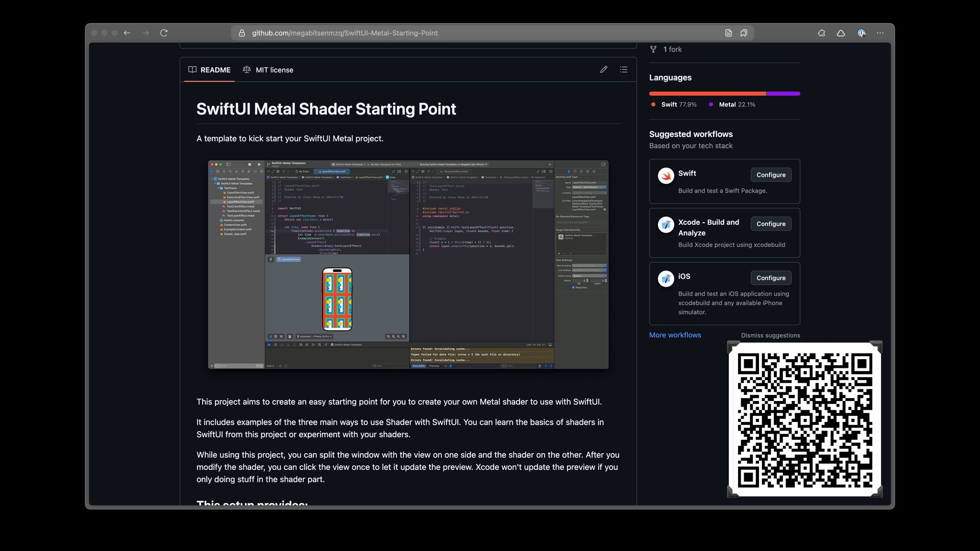980x551 pixels.
Task: Click the Xcode - Build and Analyze title
Action: point(708,228)
